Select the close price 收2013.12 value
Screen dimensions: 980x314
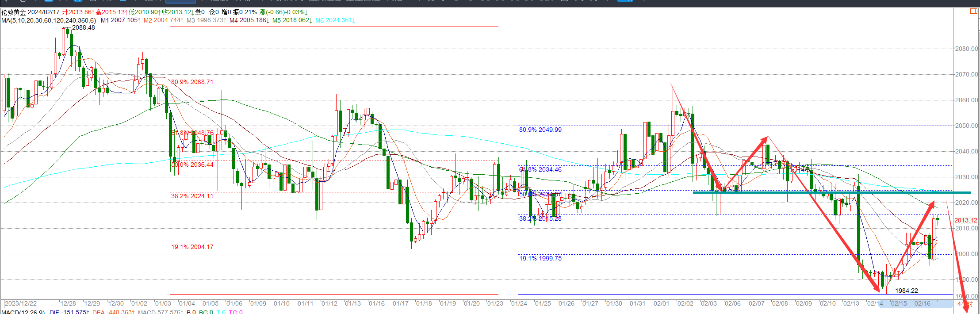pos(178,12)
